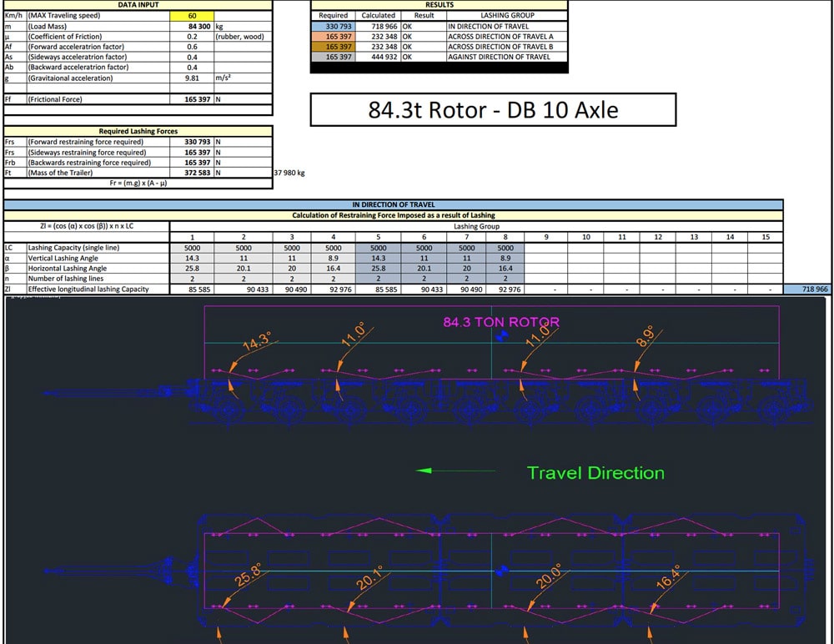Select the Lashing Capacity cell in group 1
Screen dimensions: 834x644
(x=192, y=248)
